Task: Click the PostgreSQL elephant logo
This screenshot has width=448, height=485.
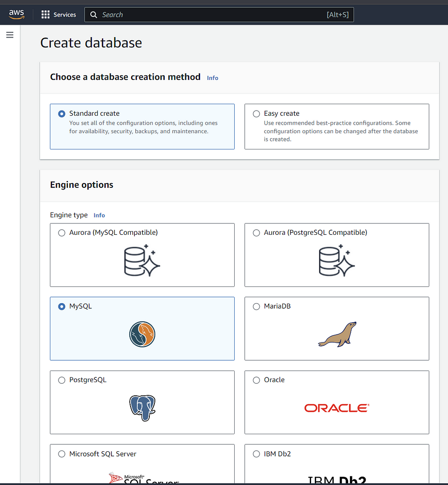Action: [142, 408]
